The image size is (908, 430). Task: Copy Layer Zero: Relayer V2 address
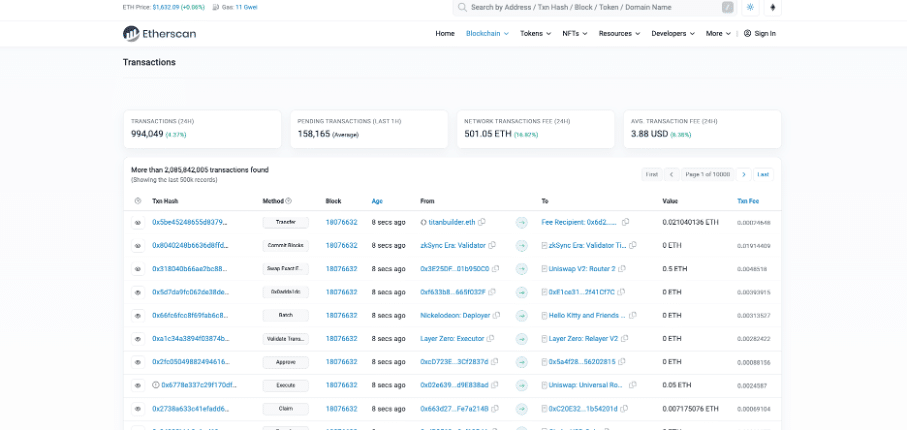pos(624,339)
